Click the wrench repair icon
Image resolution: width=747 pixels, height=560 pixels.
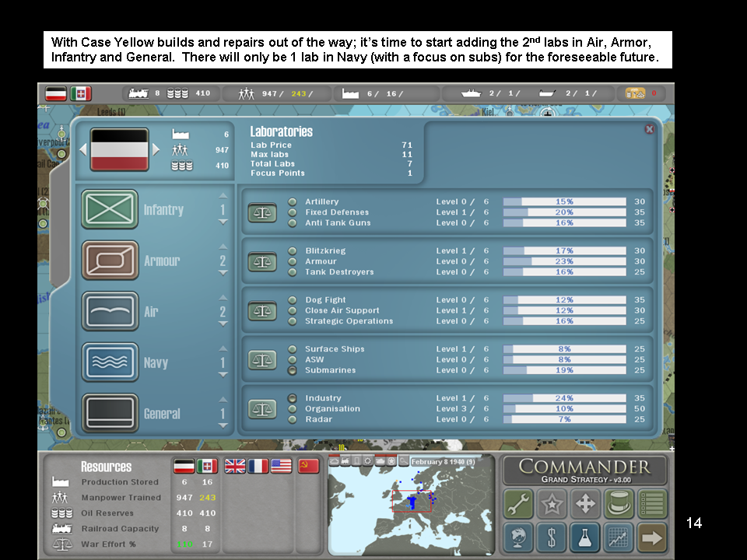tap(519, 504)
